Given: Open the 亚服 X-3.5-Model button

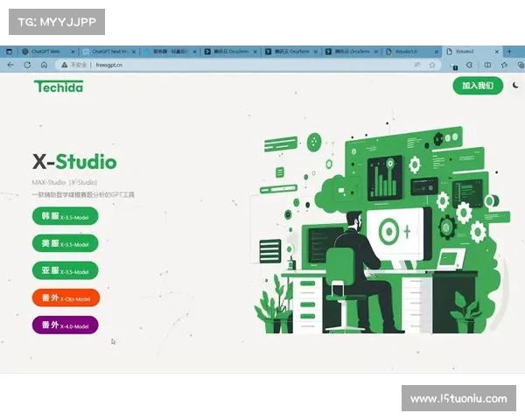Looking at the screenshot, I should coord(66,270).
